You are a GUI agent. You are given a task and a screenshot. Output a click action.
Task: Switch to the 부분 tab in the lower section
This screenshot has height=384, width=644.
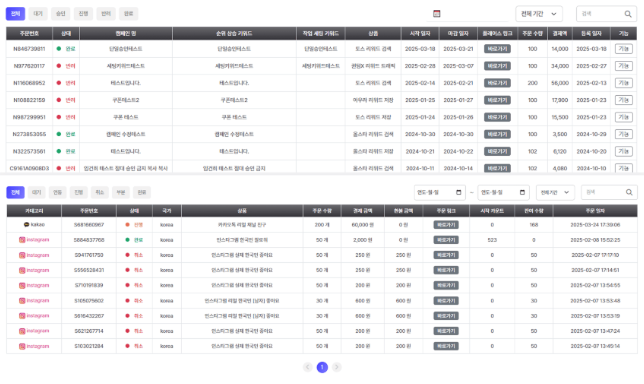pos(120,192)
